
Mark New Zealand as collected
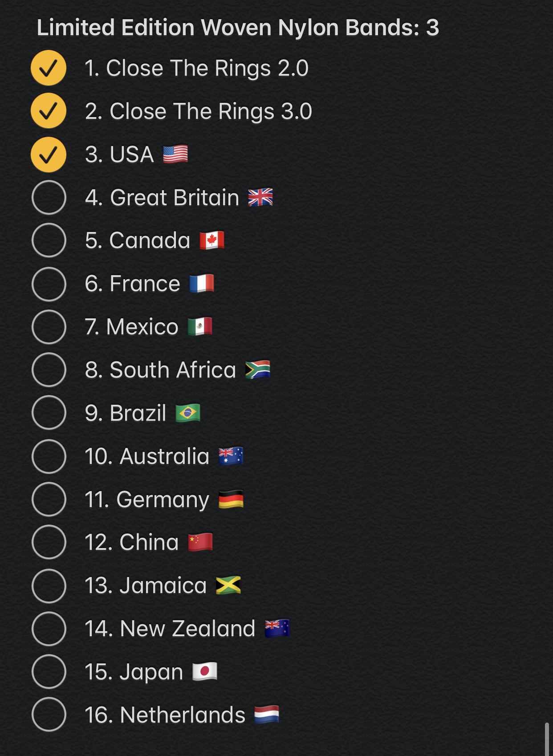[49, 629]
